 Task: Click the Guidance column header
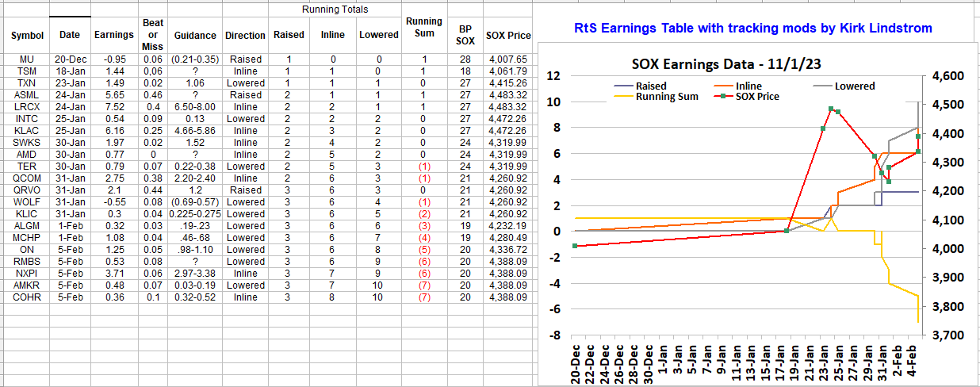pyautogui.click(x=195, y=36)
